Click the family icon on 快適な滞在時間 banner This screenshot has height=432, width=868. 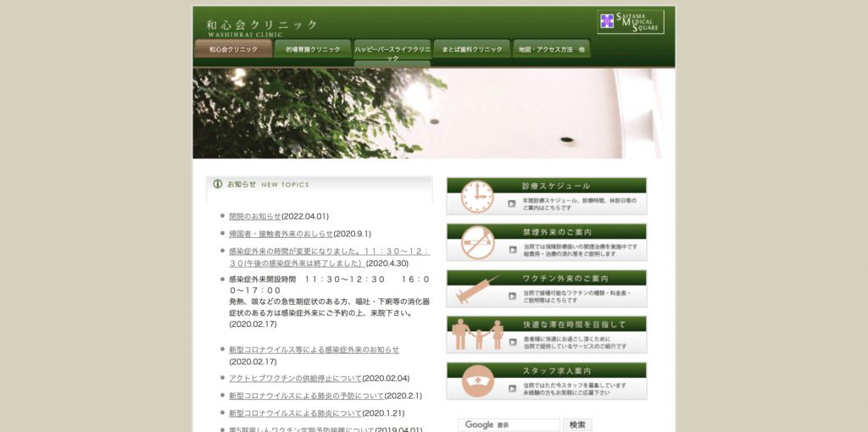click(476, 335)
